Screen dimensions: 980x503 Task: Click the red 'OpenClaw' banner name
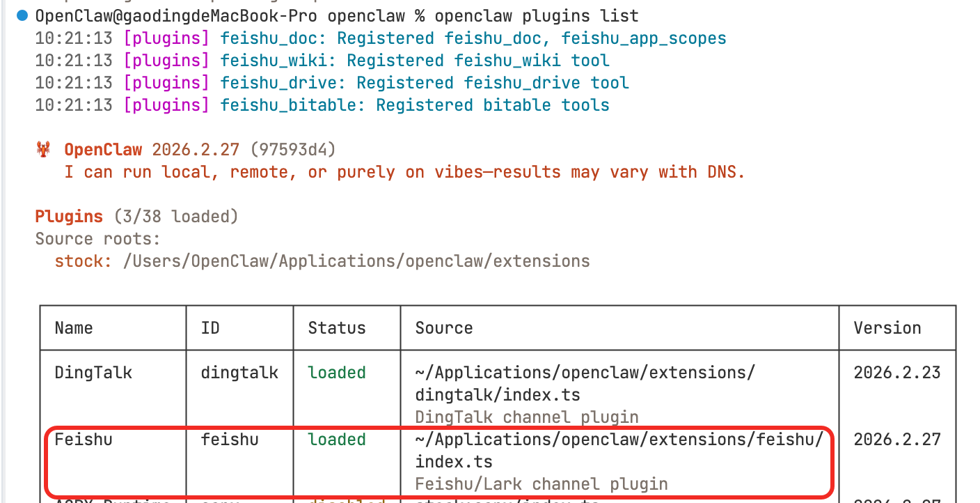pos(103,150)
